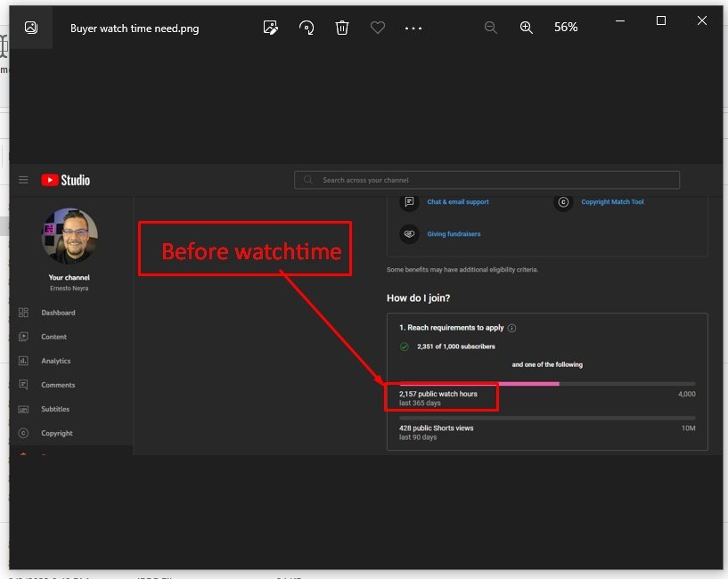
Task: Click the 56% zoom level indicator
Action: coord(566,28)
